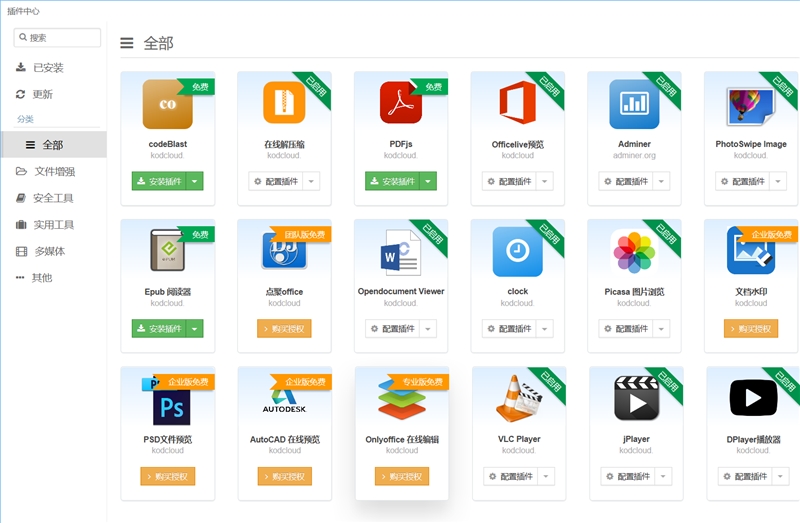Click the Opendocument Viewer Word icon
The height and width of the screenshot is (523, 800).
pyautogui.click(x=401, y=252)
